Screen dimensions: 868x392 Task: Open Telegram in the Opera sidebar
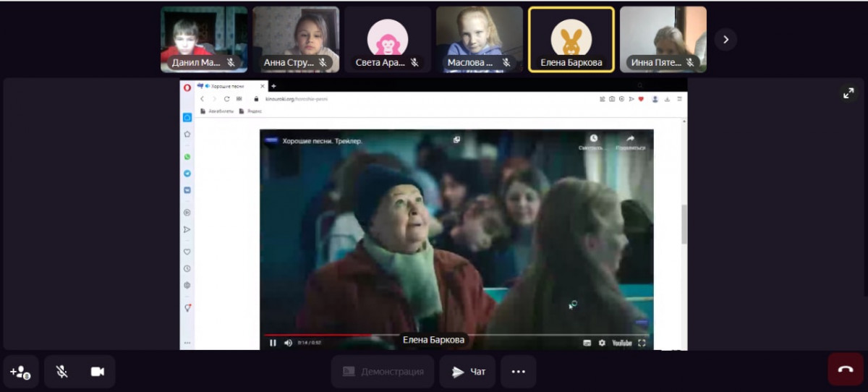[187, 174]
